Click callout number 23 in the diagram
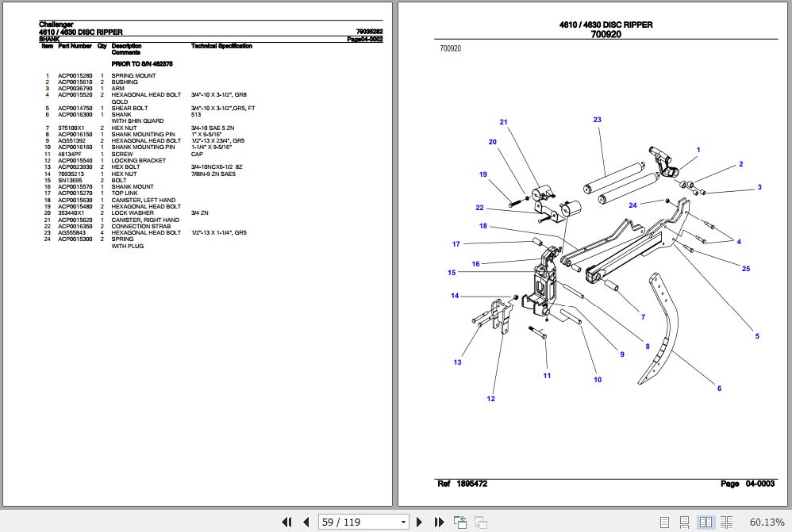Image resolution: width=792 pixels, height=532 pixels. (x=598, y=119)
